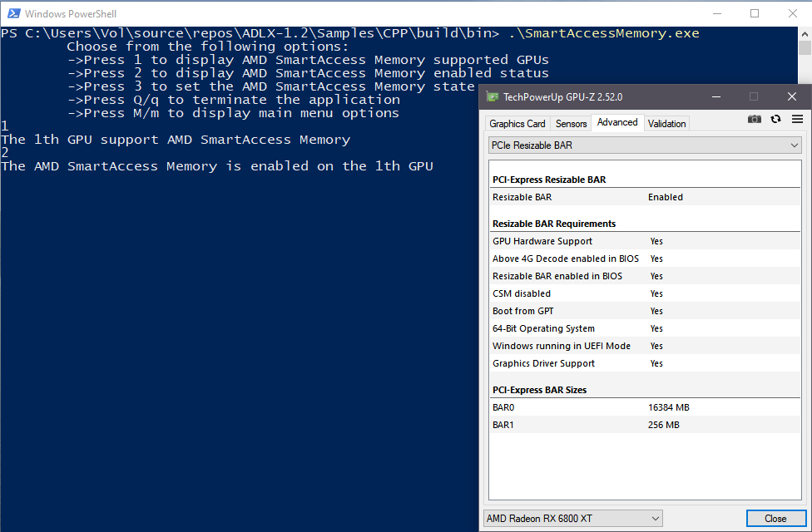Open the GPU-Z hamburger menu

(797, 119)
